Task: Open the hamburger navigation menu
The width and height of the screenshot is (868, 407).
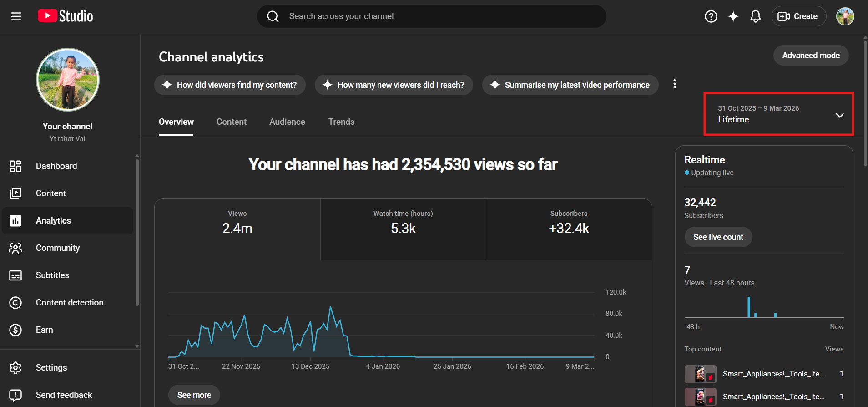Action: (16, 16)
